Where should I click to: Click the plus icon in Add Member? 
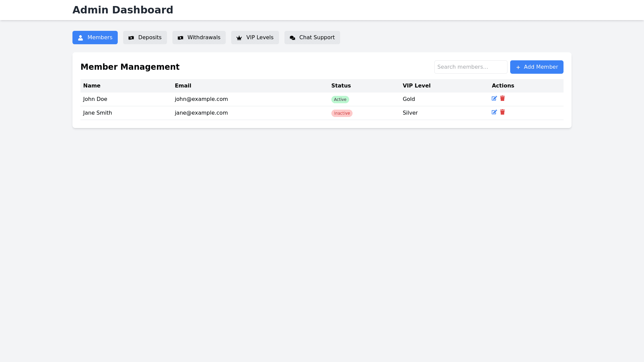pyautogui.click(x=518, y=67)
